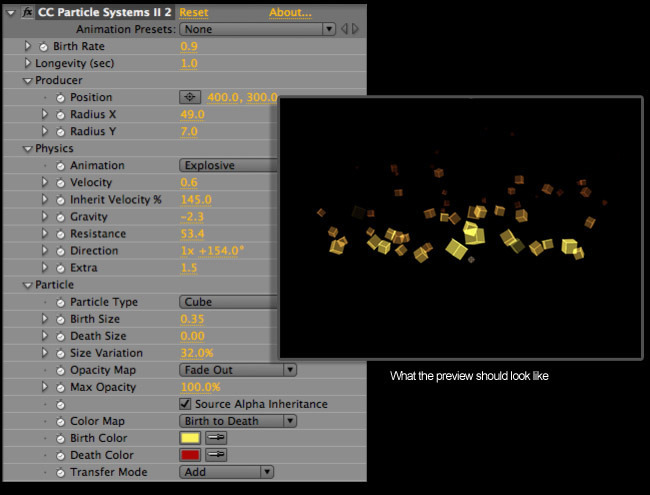
Task: Click the Position crosshair point picker
Action: point(190,97)
